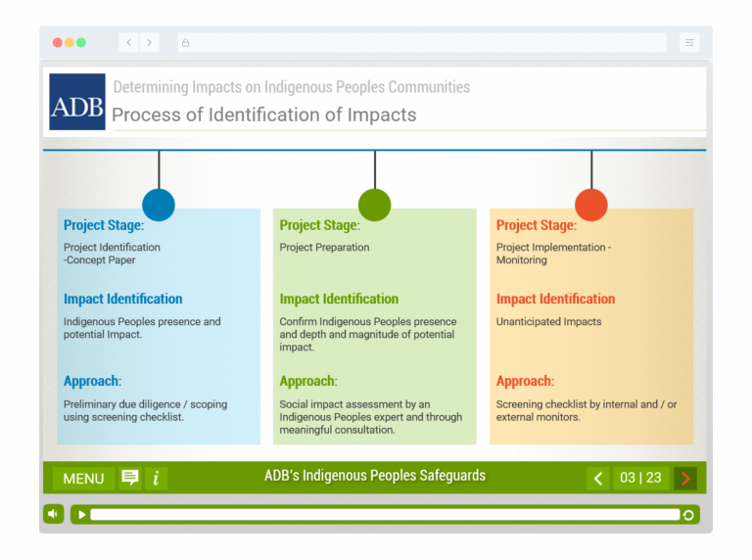
Task: Click the browser back arrow
Action: (x=128, y=43)
